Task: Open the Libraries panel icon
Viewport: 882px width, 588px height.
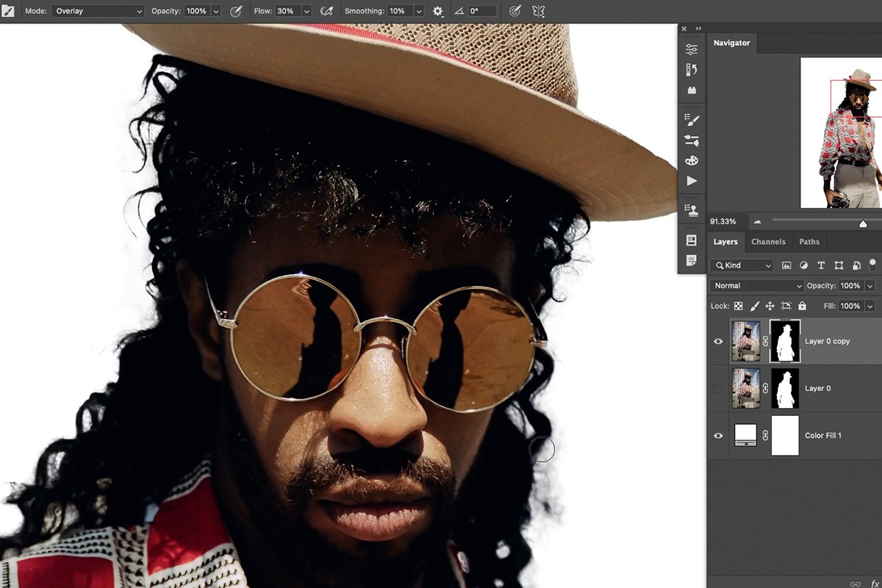Action: pyautogui.click(x=692, y=90)
